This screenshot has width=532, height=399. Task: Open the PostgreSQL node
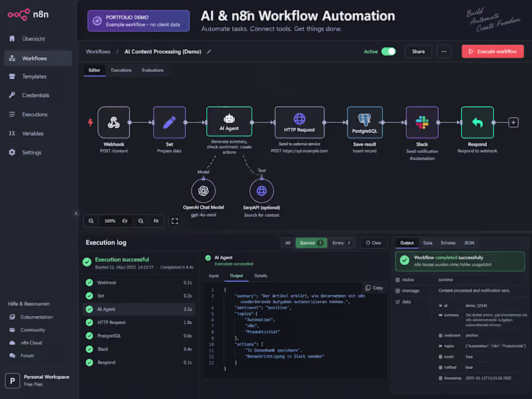(x=364, y=122)
